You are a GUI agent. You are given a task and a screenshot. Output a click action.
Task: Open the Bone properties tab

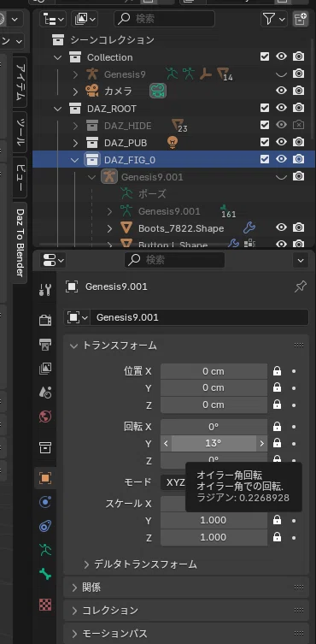[x=45, y=574]
